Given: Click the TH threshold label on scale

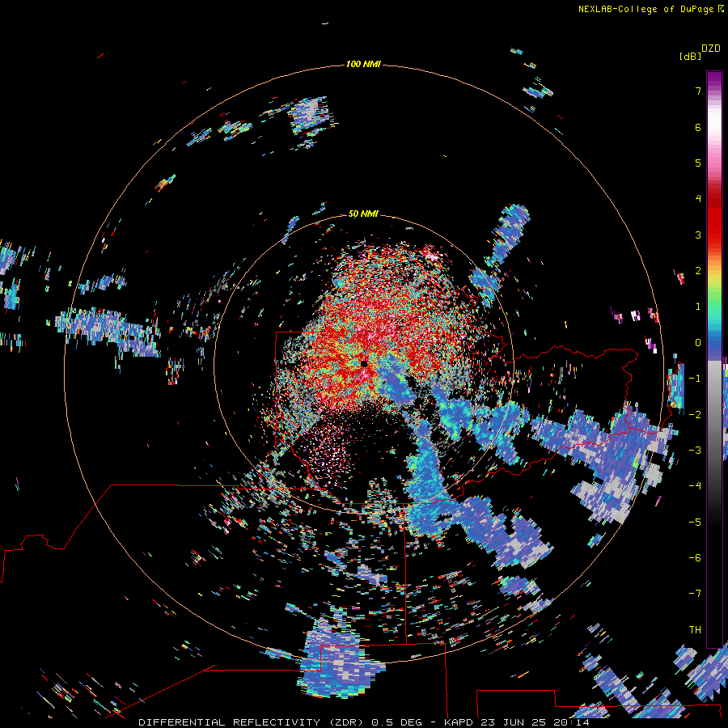Looking at the screenshot, I should [x=695, y=629].
